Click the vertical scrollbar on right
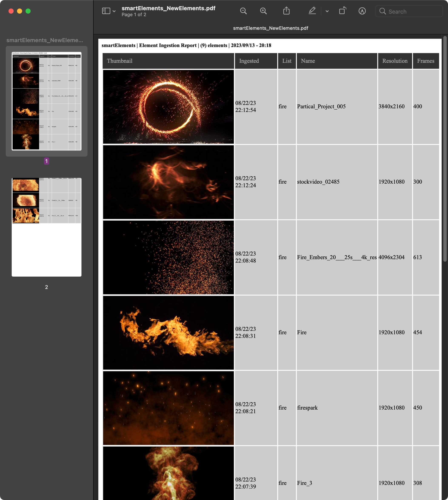Viewport: 448px width, 500px height. point(445,148)
